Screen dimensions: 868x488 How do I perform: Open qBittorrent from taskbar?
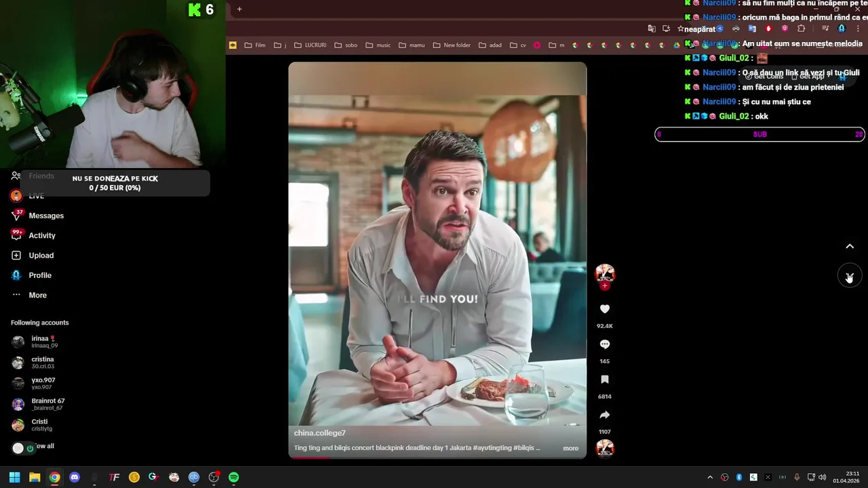[x=194, y=477]
